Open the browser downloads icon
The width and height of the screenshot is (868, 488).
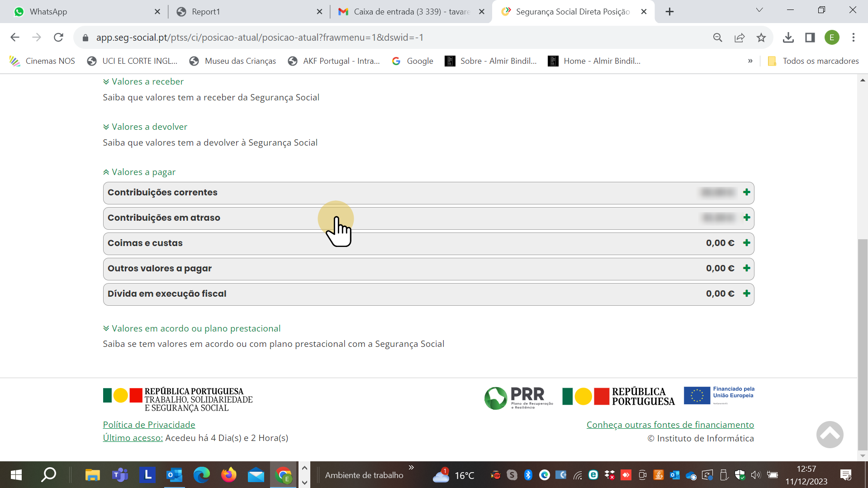[788, 38]
